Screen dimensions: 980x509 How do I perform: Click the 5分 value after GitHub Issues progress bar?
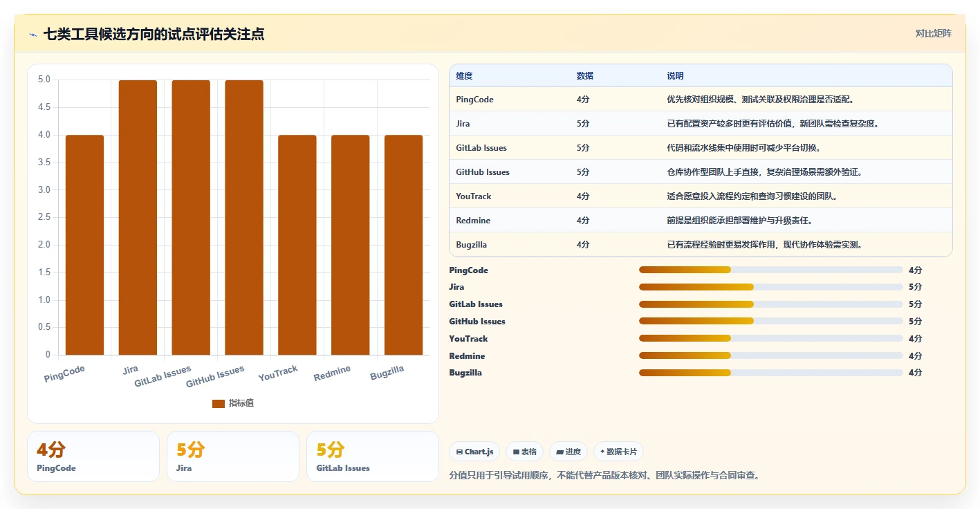[915, 322]
